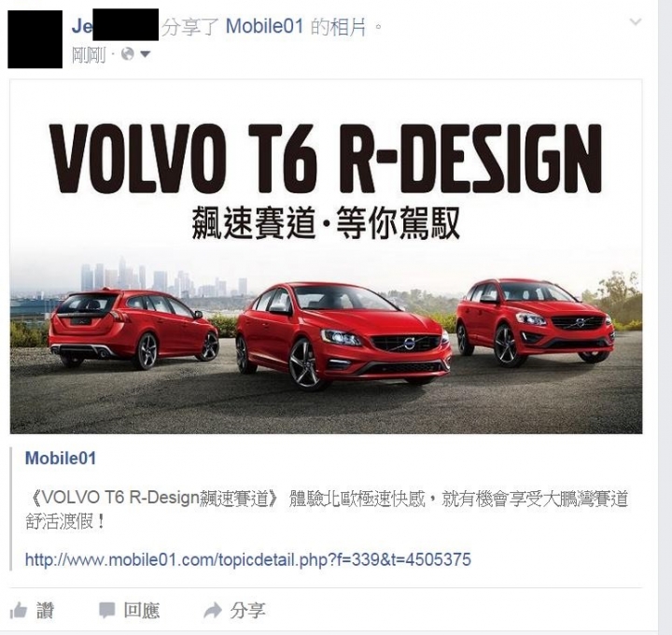
Task: Click the Mobile01 page name under the photo
Action: point(61,459)
